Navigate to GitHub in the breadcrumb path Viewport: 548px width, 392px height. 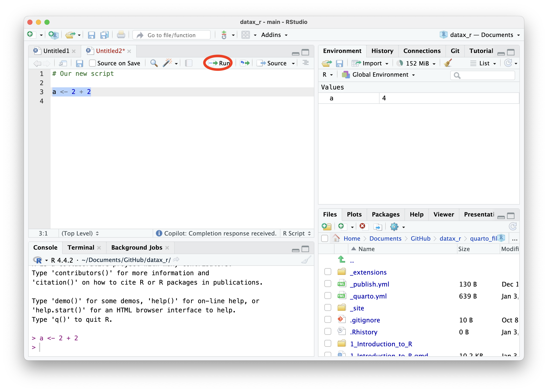pos(420,238)
